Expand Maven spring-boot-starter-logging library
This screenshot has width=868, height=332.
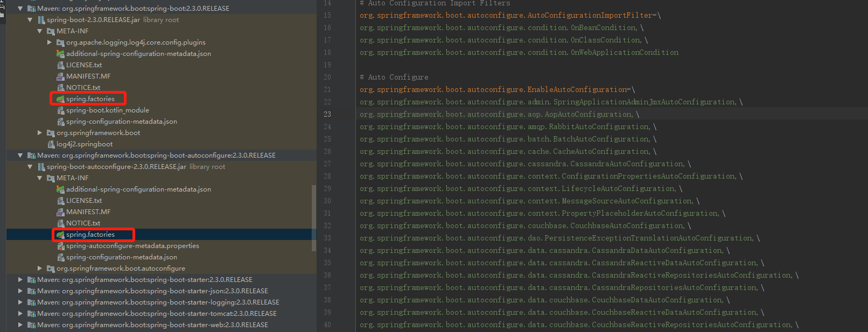(20, 302)
